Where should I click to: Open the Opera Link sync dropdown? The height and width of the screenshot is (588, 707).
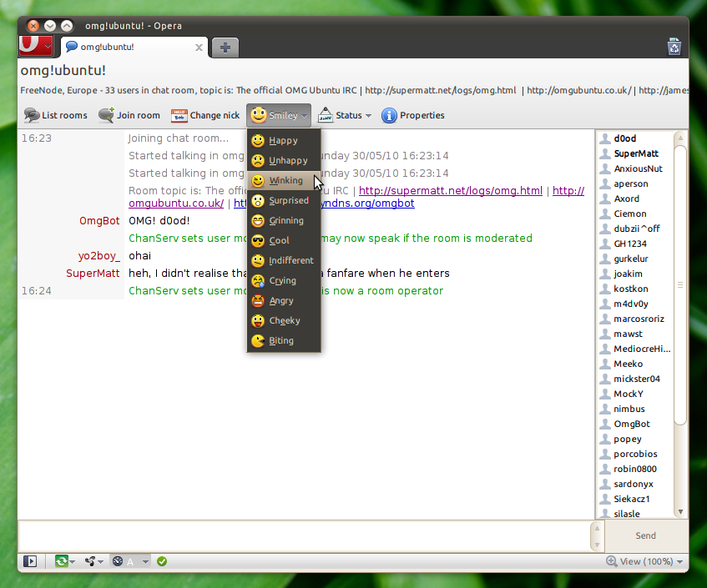coord(64,561)
